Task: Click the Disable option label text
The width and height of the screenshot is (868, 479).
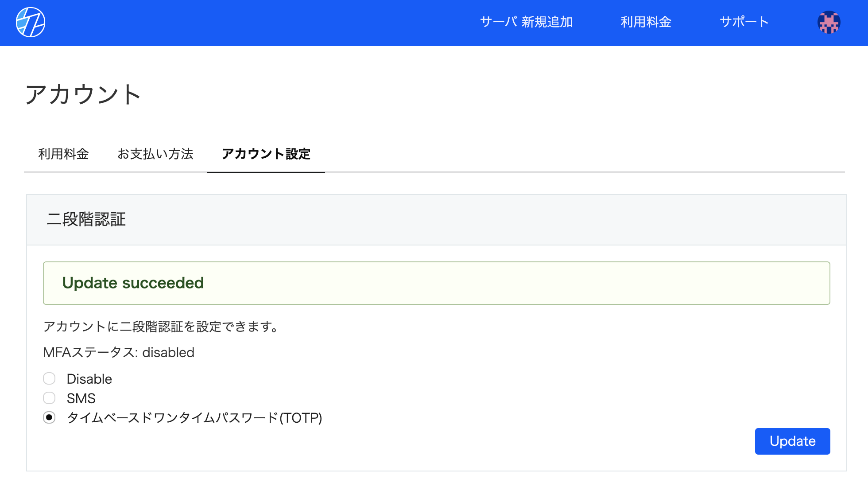Action: 89,379
